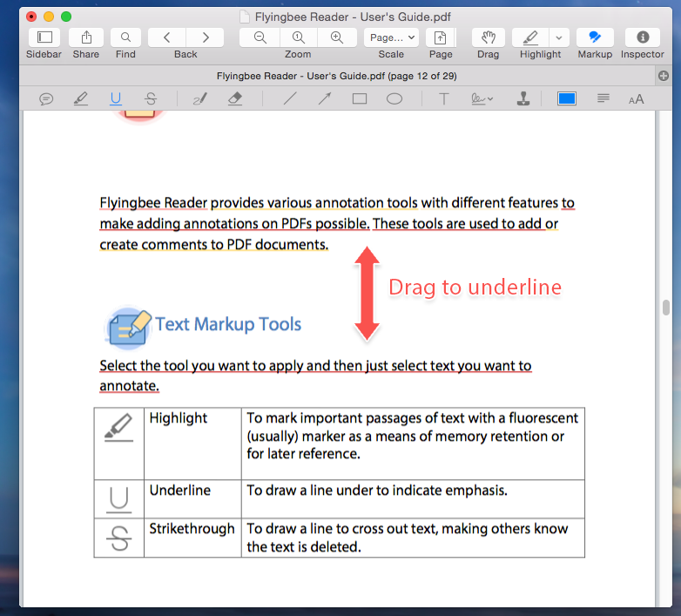Click the Page jump button
Image resolution: width=681 pixels, height=616 pixels.
pyautogui.click(x=441, y=37)
